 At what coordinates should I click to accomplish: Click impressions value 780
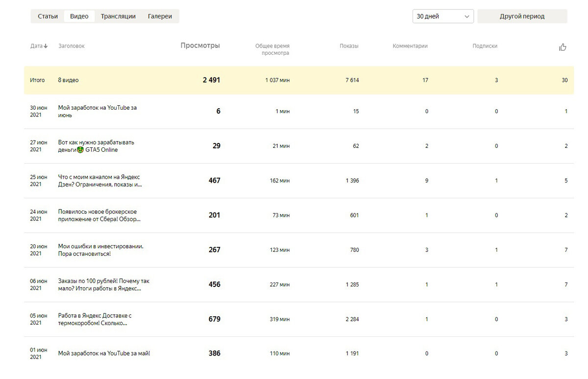point(354,250)
